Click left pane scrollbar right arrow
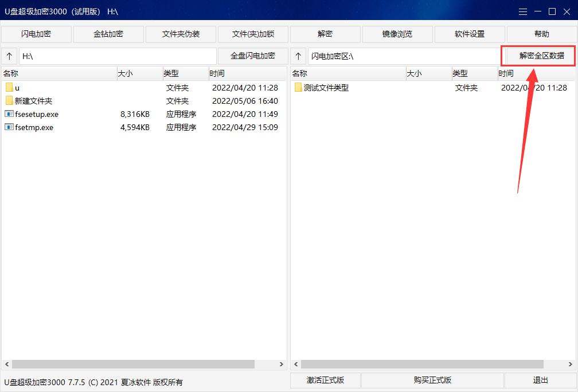The image size is (578, 392). pos(281,364)
